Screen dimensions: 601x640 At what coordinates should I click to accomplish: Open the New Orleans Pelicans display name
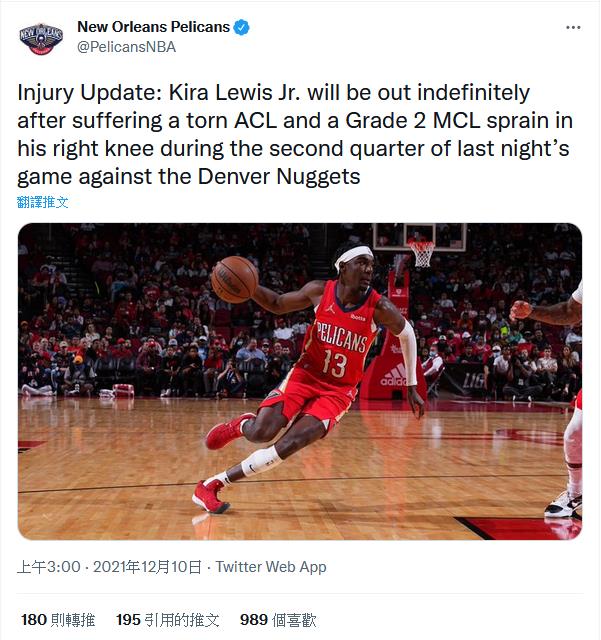click(154, 27)
